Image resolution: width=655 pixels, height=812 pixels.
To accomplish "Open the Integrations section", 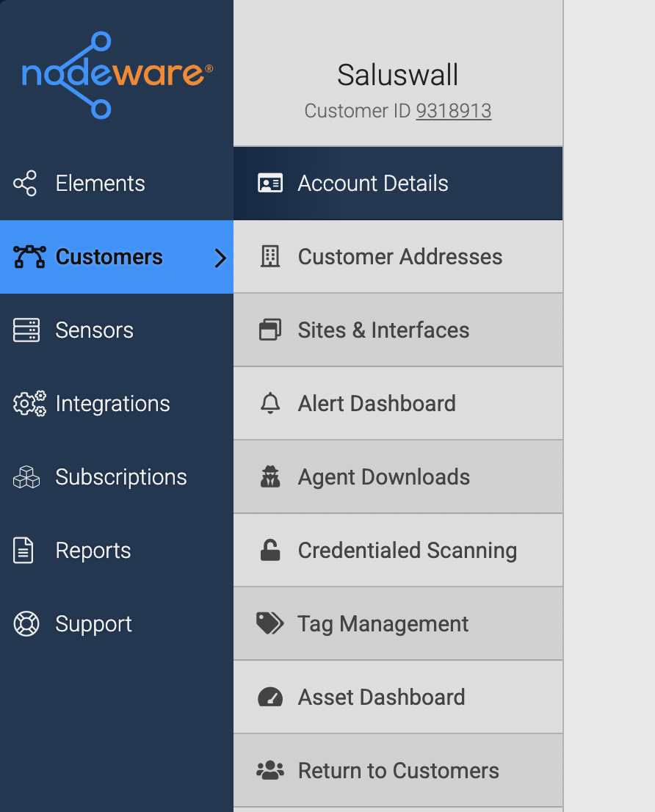I will [117, 404].
